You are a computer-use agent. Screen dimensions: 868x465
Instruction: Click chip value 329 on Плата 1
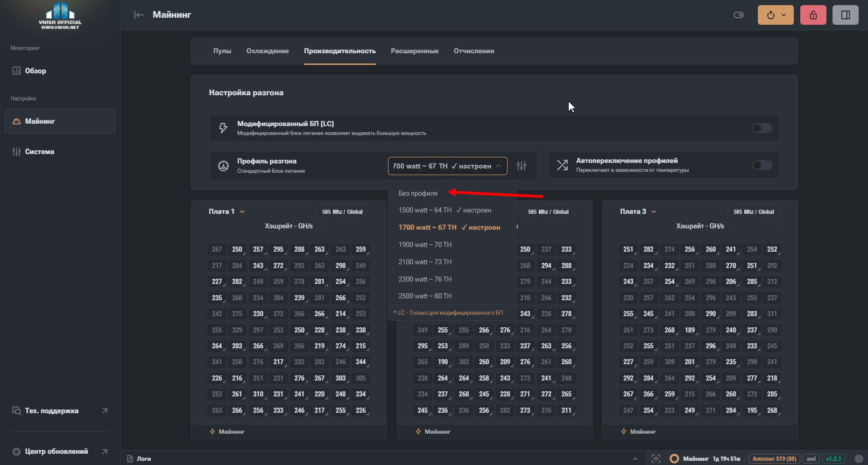click(x=237, y=330)
